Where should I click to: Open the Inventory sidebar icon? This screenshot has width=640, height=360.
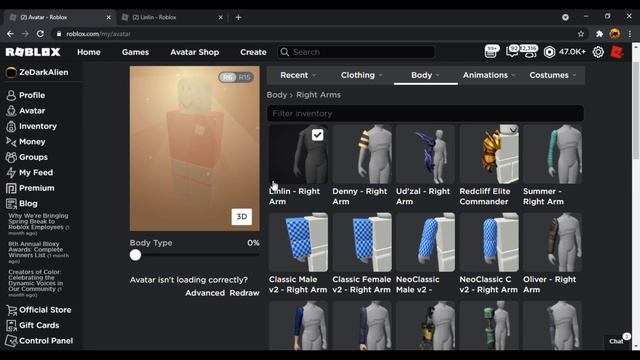(x=11, y=126)
